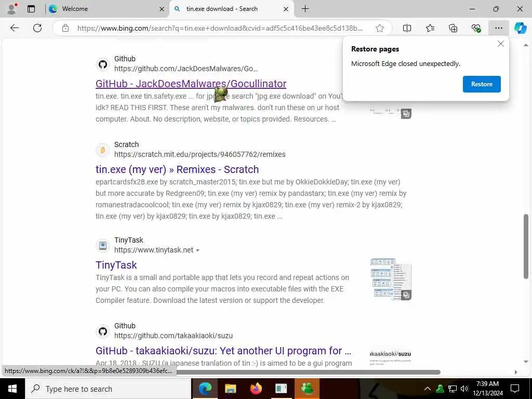Open File Explorer from taskbar
Image resolution: width=532 pixels, height=399 pixels.
click(x=230, y=389)
